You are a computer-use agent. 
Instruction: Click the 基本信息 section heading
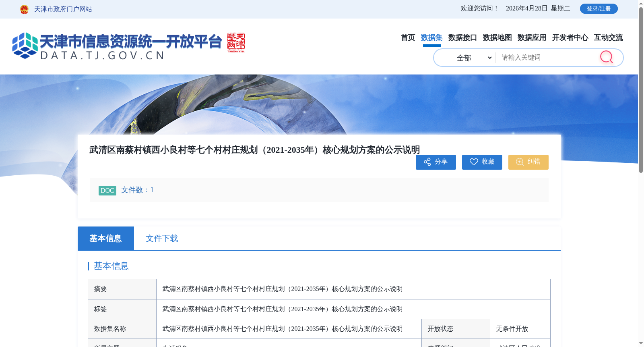111,266
